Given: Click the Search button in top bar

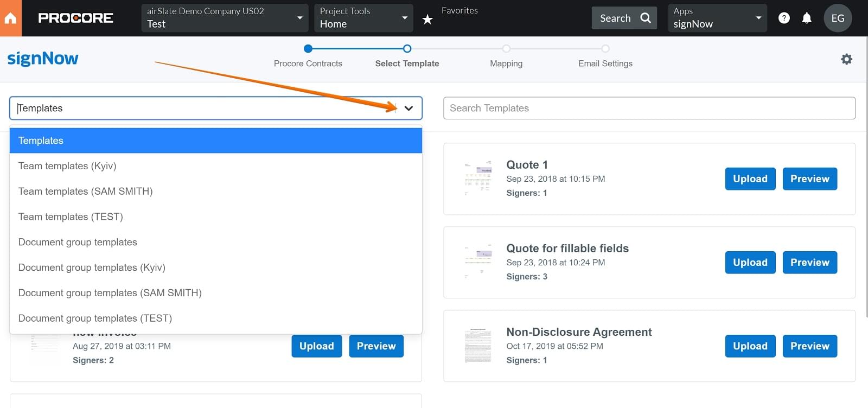Looking at the screenshot, I should [x=624, y=18].
